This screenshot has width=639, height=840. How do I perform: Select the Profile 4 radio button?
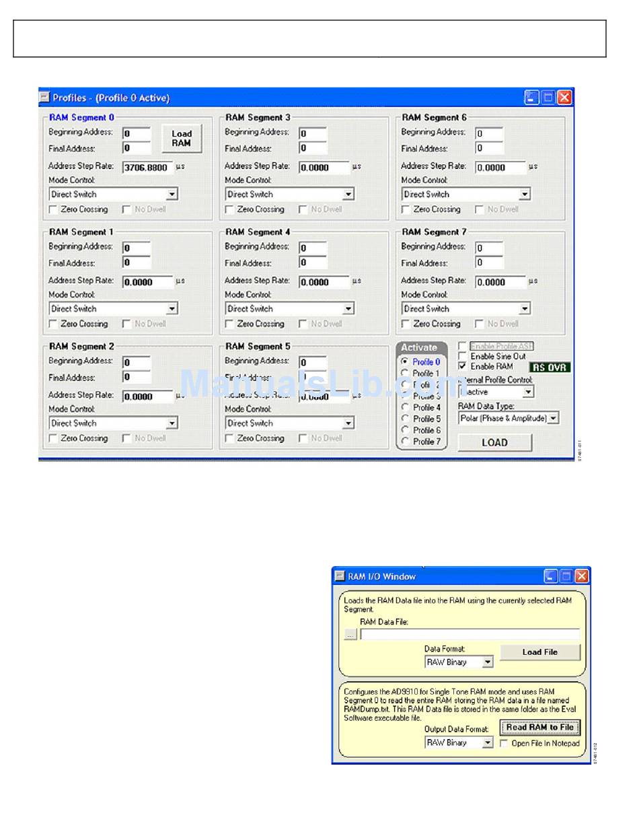pyautogui.click(x=405, y=407)
